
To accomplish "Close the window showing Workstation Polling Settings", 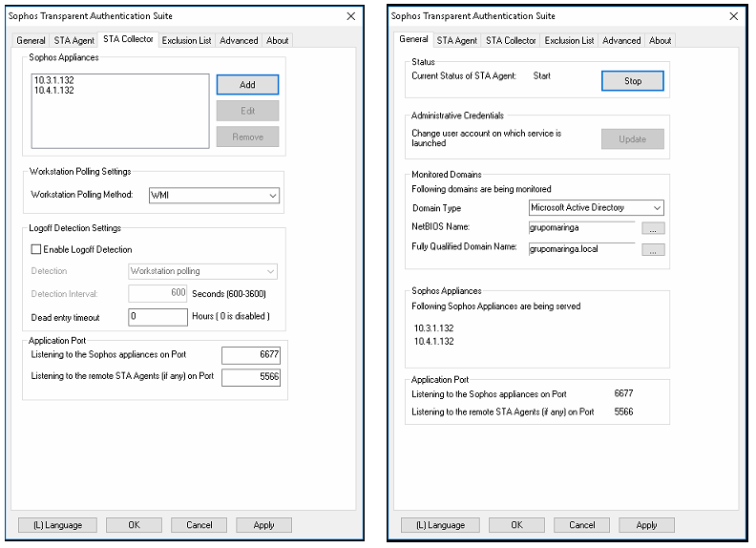I will pyautogui.click(x=350, y=16).
